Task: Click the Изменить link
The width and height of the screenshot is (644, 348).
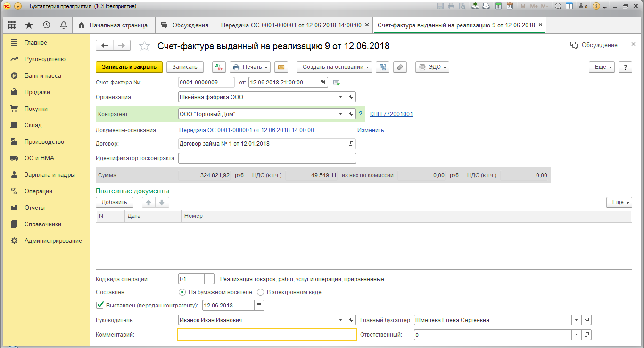Action: pos(371,130)
